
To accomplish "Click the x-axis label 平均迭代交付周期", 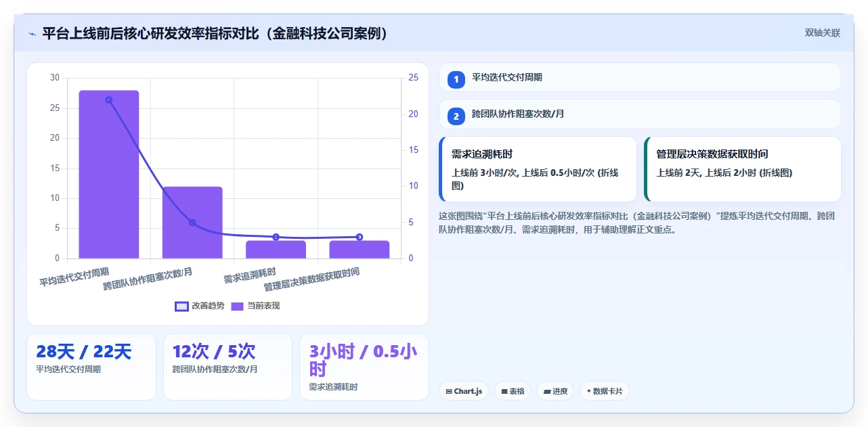I will coord(74,277).
